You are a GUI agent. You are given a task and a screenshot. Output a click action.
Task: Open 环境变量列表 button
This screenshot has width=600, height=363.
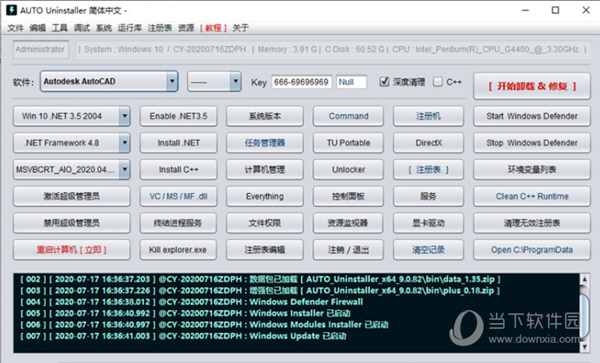532,169
